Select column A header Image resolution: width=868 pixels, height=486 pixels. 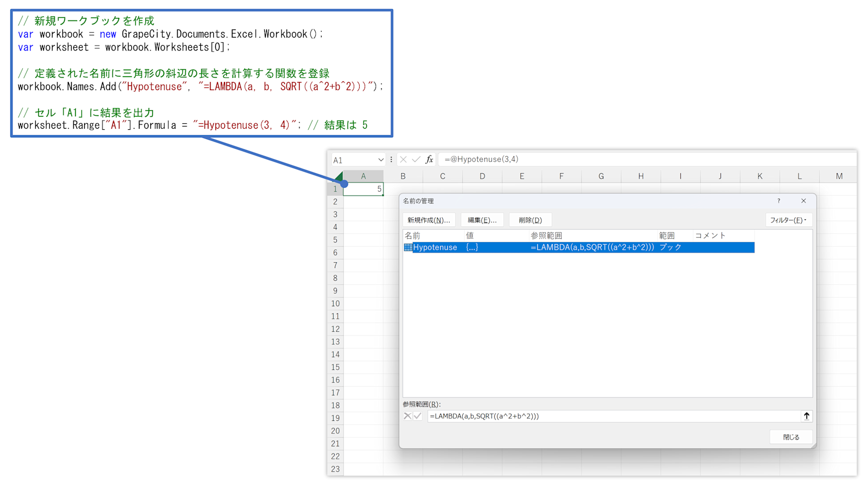[x=363, y=176]
